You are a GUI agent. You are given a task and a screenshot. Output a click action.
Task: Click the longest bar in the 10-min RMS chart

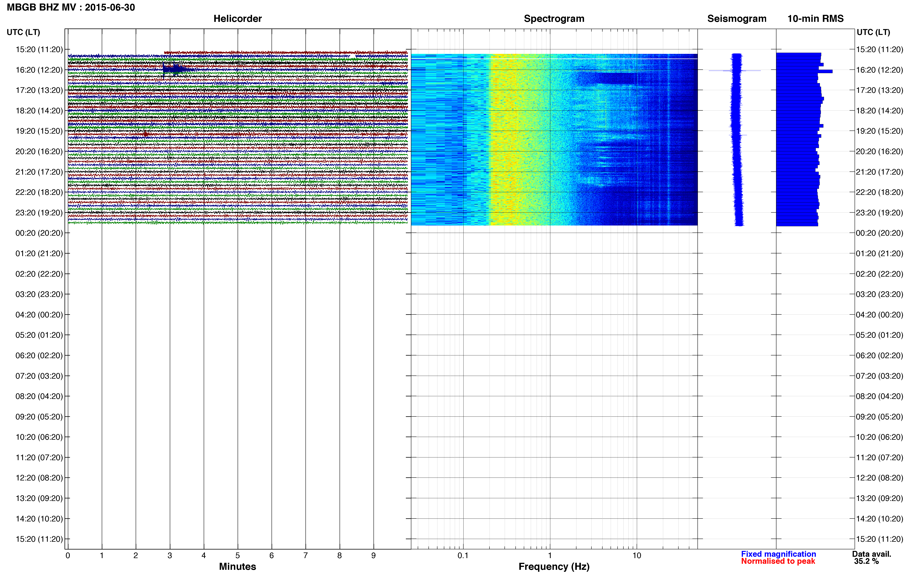pyautogui.click(x=804, y=71)
